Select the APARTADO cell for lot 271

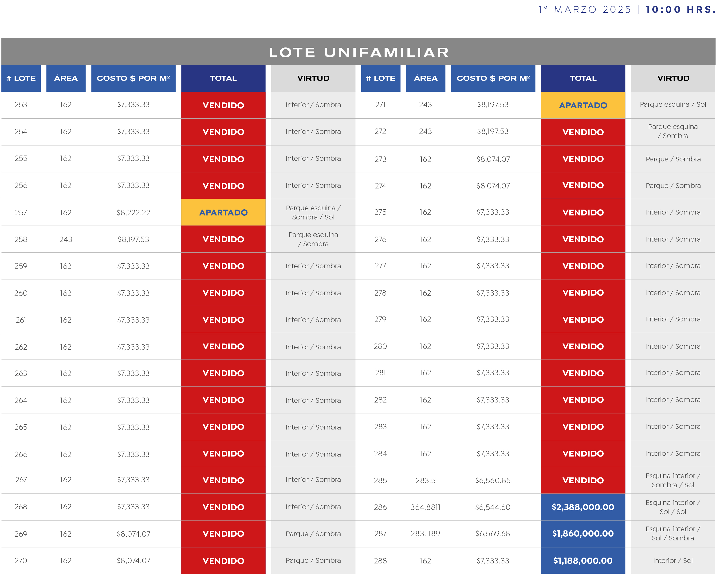583,105
